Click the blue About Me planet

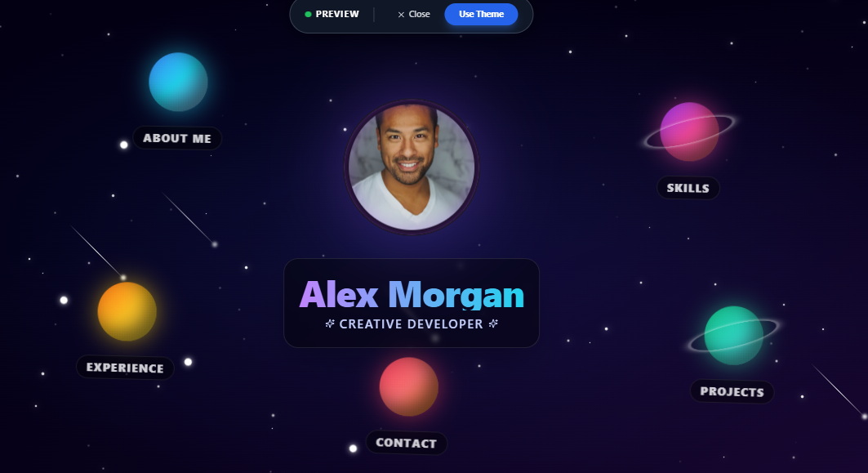[178, 82]
